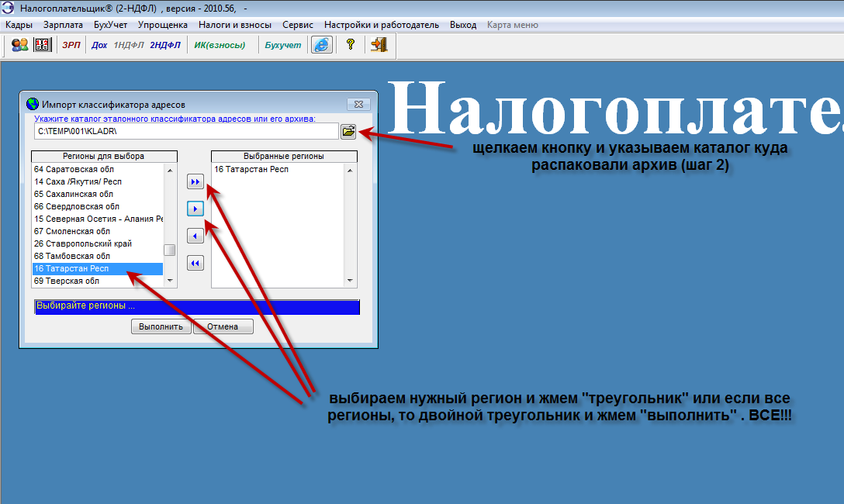
Task: Click the blue Выбирайте регионы status bar
Action: (197, 306)
